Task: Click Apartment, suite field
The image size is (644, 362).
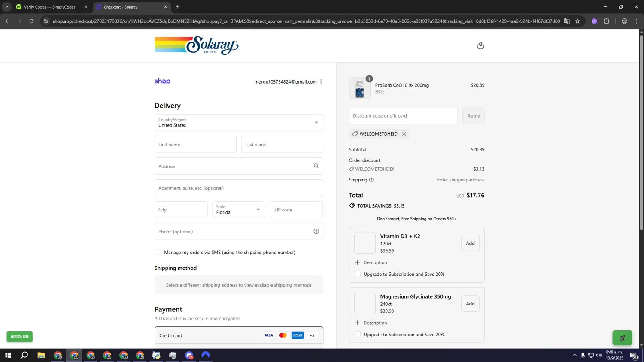Action: 239,188
